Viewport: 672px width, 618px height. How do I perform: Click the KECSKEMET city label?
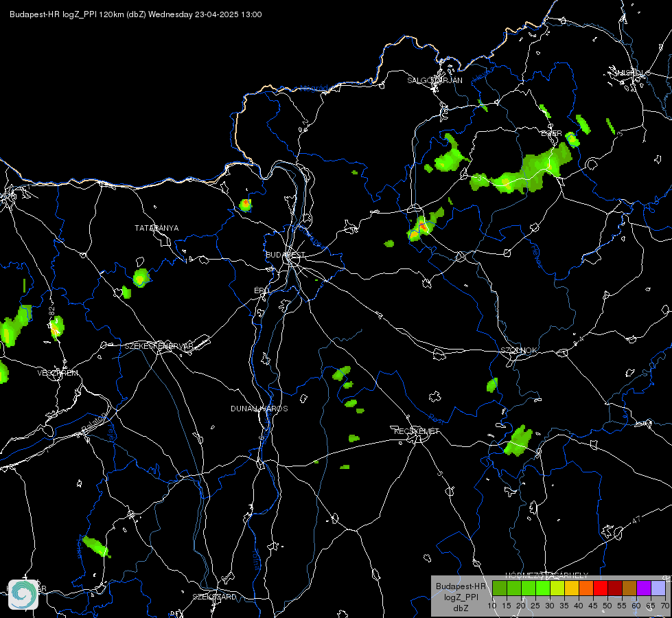(x=417, y=431)
